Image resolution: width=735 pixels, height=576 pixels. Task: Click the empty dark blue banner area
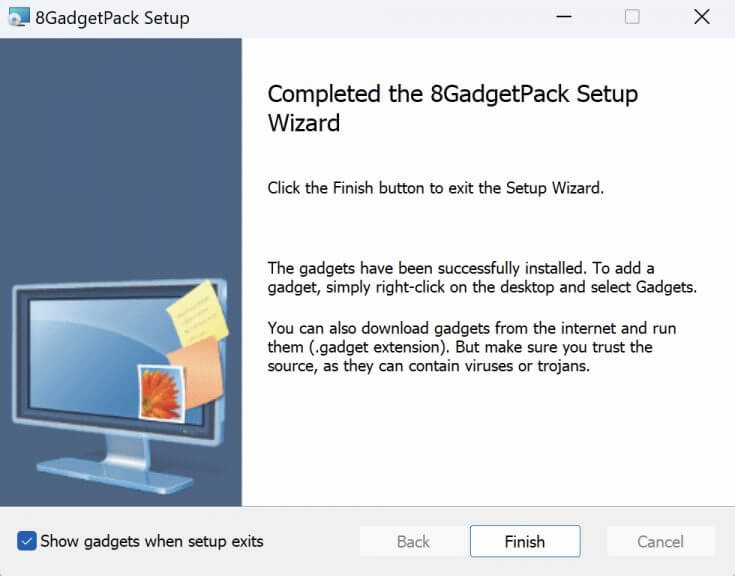[x=120, y=150]
